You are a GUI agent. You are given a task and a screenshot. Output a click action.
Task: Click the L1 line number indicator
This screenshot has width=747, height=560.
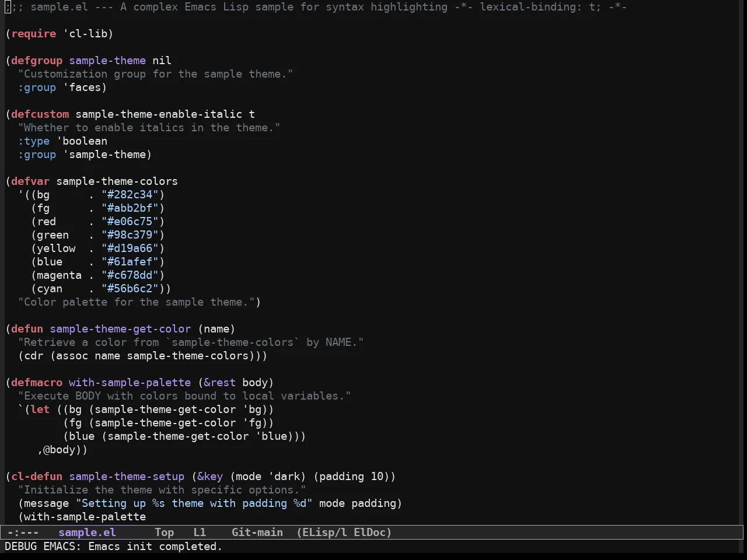click(x=200, y=532)
